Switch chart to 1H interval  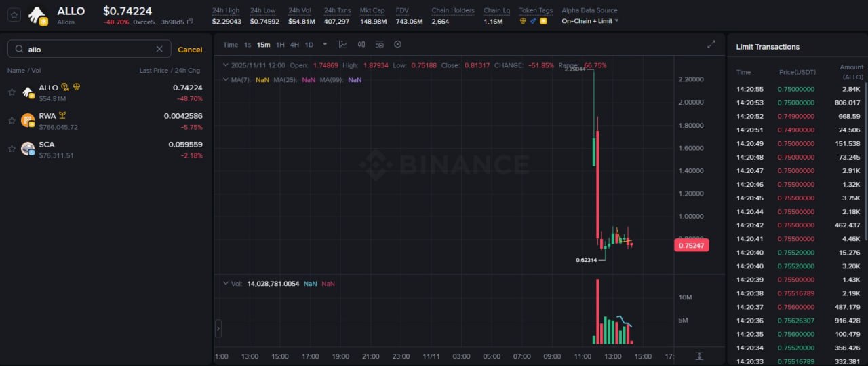280,45
